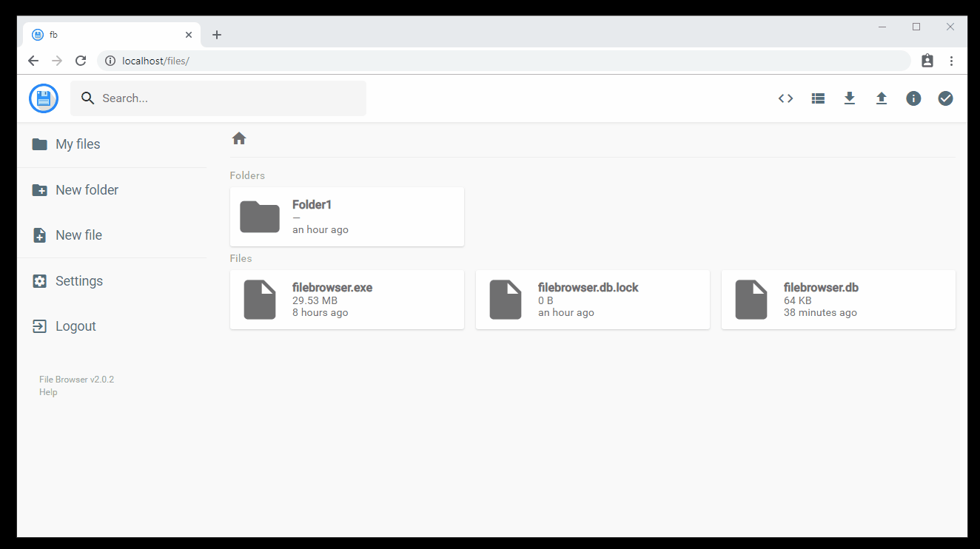Go to home via breadcrumb house icon
Viewport: 980px width, 549px height.
coord(239,138)
